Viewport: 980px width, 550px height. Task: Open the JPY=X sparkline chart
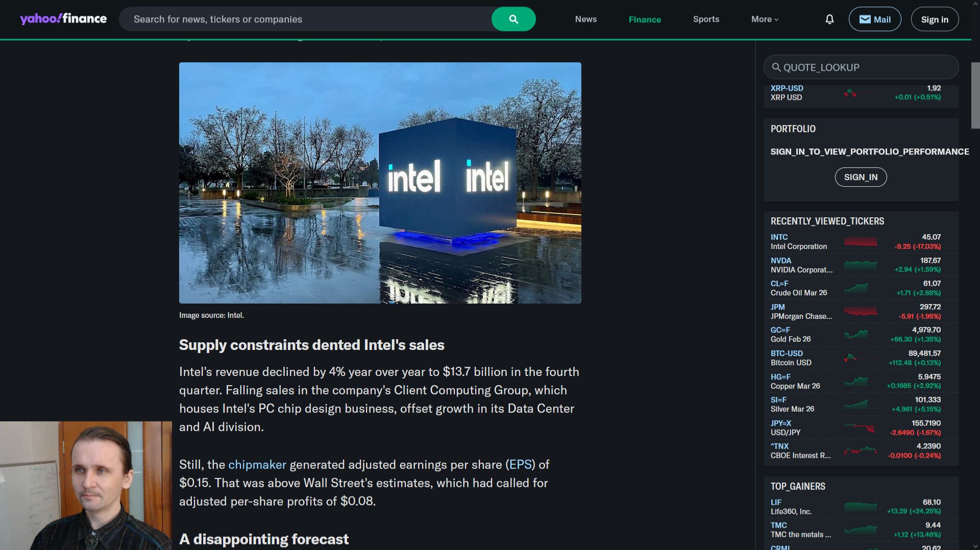pyautogui.click(x=861, y=428)
